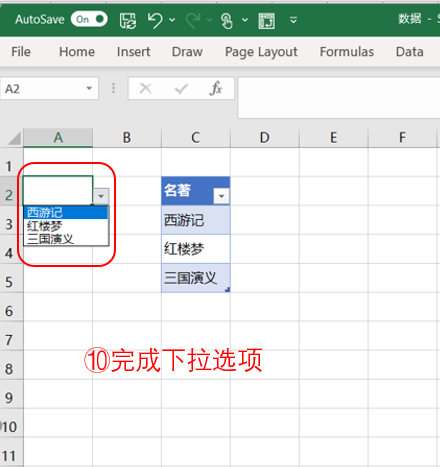The image size is (440, 467).
Task: Click the Insert Function fx icon
Action: tap(216, 88)
